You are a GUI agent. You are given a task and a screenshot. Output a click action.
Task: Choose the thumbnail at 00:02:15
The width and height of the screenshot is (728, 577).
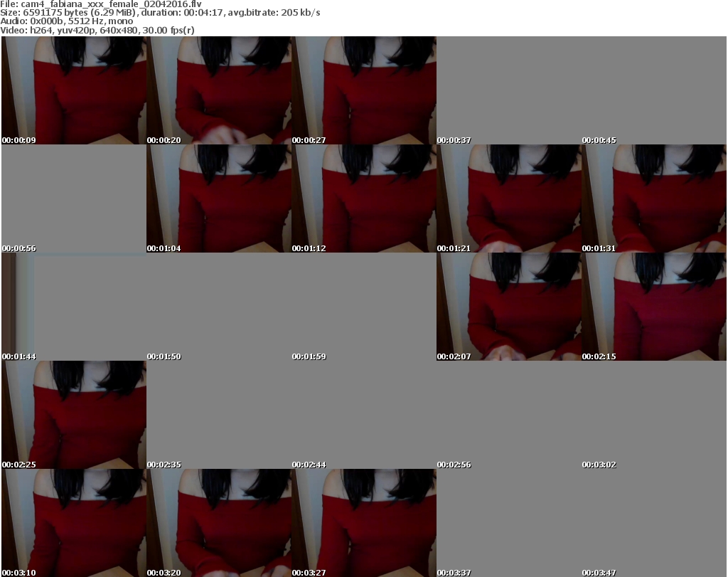[x=654, y=307]
